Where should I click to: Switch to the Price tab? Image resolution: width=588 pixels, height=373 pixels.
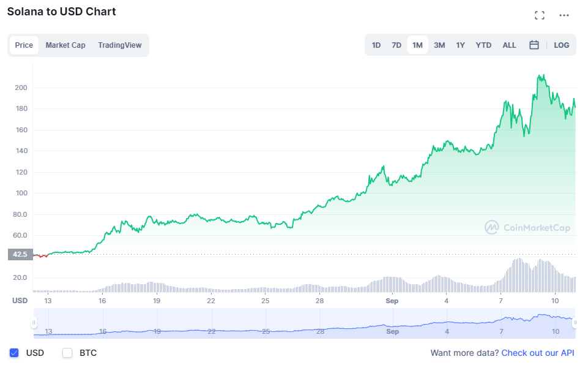pyautogui.click(x=24, y=45)
